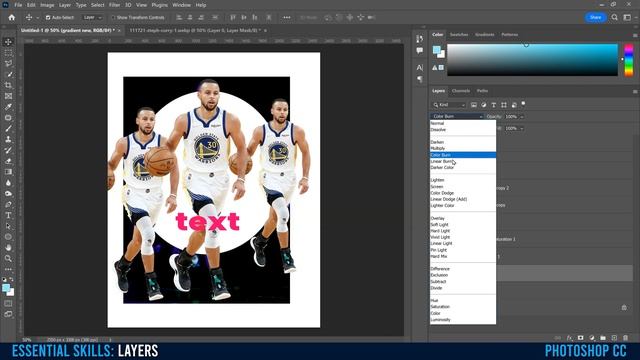Open the Fill 100% dropdown arrow

[522, 129]
